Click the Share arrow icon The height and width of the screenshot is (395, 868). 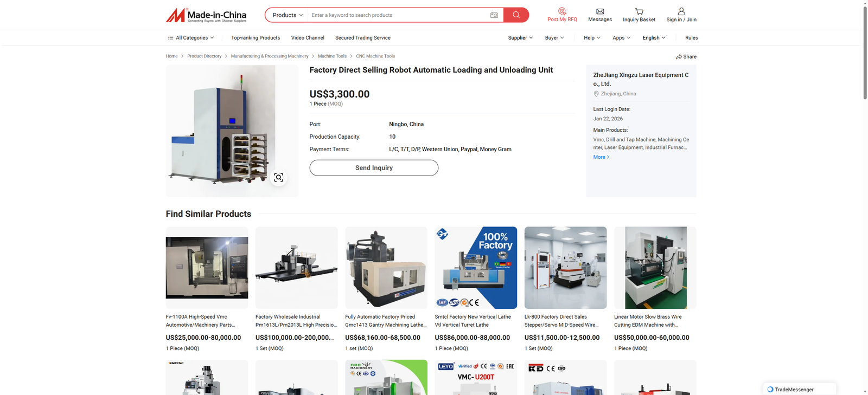coord(679,57)
